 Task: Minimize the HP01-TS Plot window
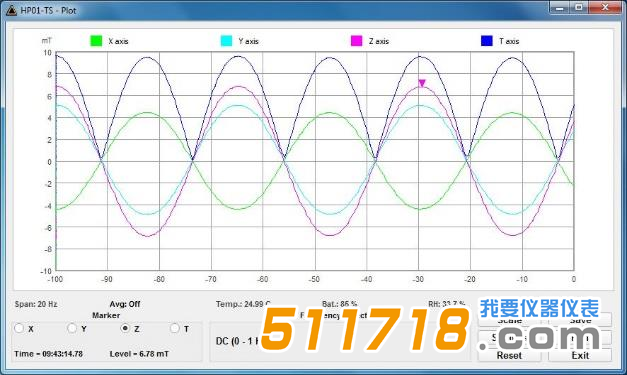pyautogui.click(x=559, y=8)
